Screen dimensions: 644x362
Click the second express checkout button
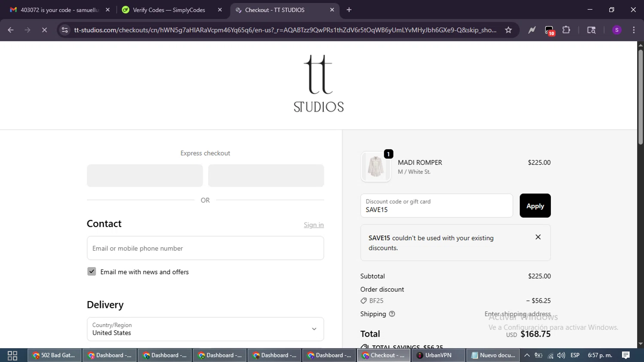click(266, 176)
